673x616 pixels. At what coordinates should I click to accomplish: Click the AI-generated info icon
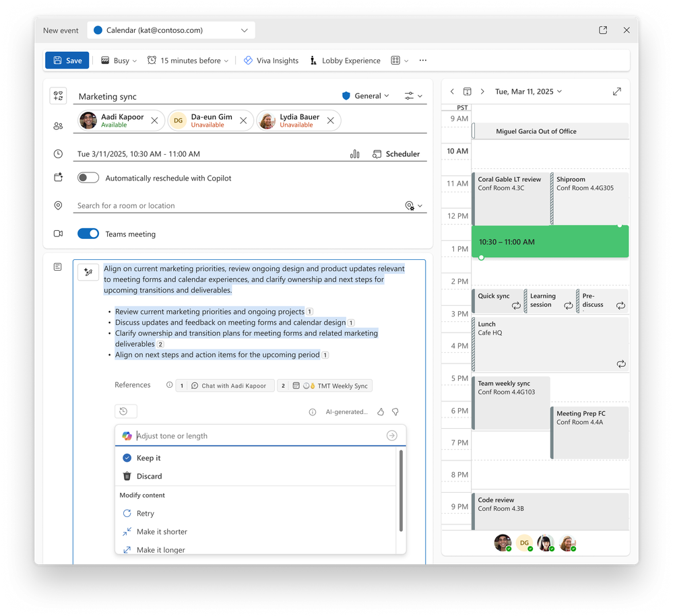click(x=313, y=412)
